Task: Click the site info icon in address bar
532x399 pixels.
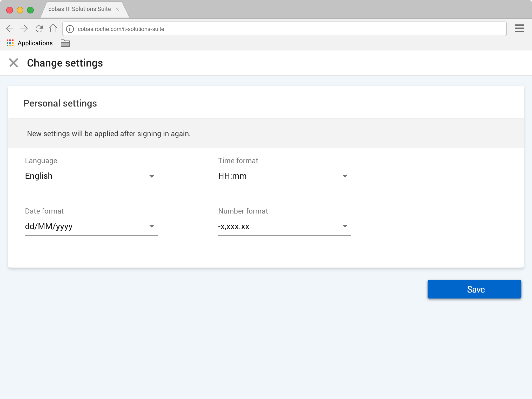Action: pos(70,29)
